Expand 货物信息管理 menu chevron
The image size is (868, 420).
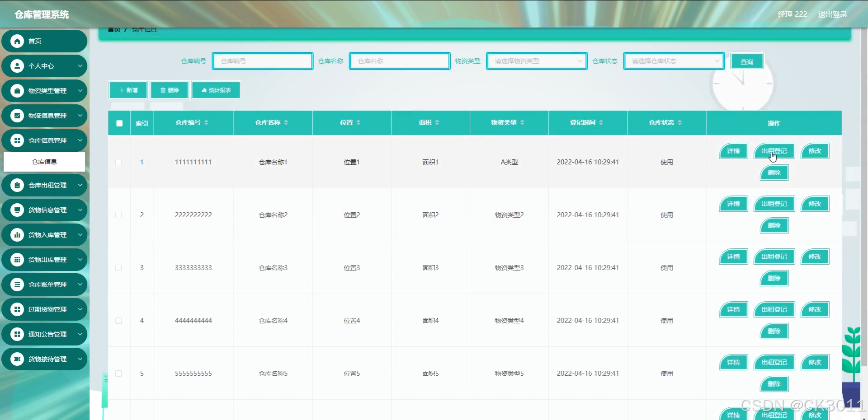coord(80,210)
